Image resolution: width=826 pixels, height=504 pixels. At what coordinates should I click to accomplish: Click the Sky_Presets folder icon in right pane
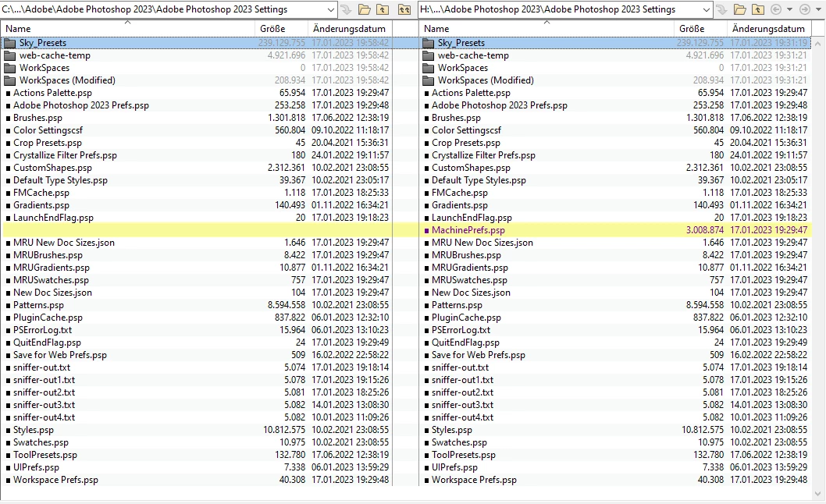429,43
